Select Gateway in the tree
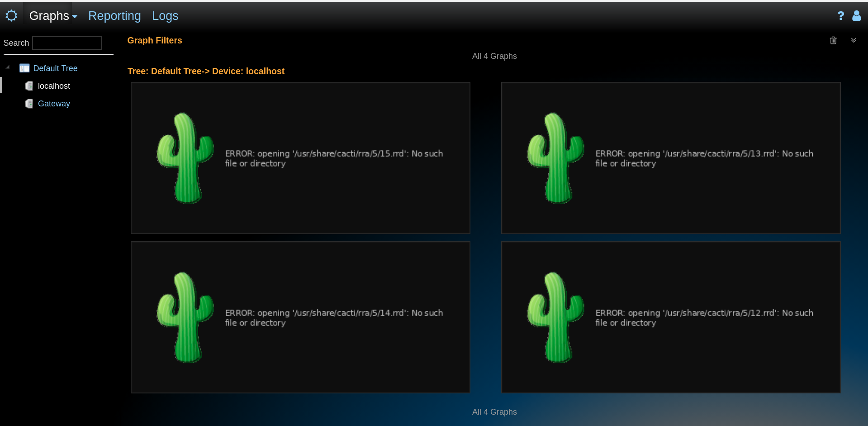The image size is (868, 426). [54, 103]
